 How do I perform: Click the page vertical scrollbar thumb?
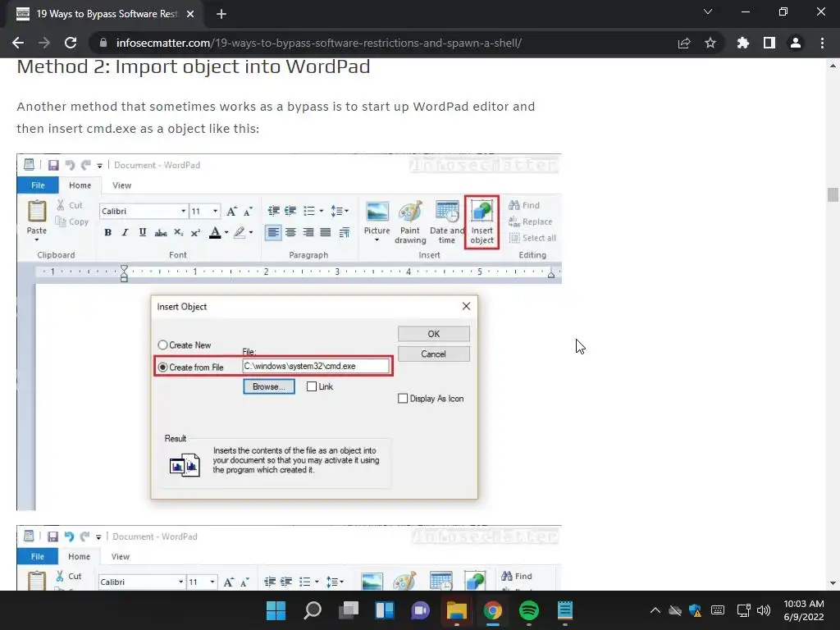[832, 194]
